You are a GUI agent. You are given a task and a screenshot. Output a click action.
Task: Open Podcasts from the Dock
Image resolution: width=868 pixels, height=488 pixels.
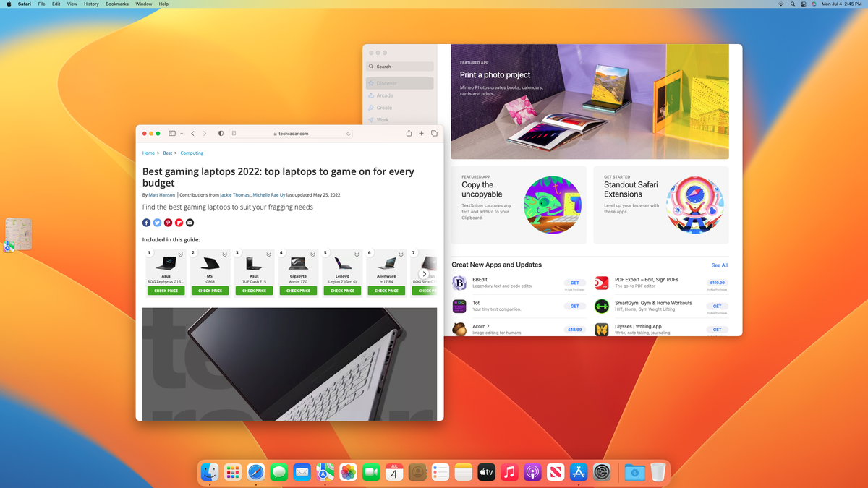click(x=532, y=472)
